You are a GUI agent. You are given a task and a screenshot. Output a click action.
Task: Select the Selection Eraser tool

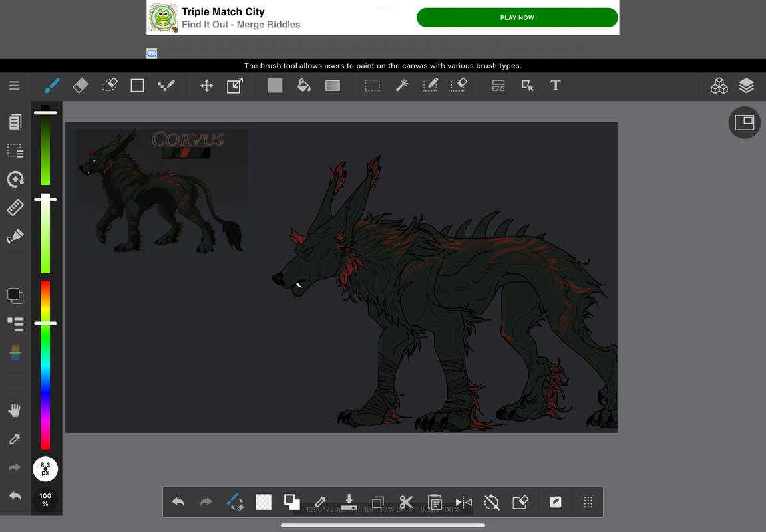click(459, 86)
